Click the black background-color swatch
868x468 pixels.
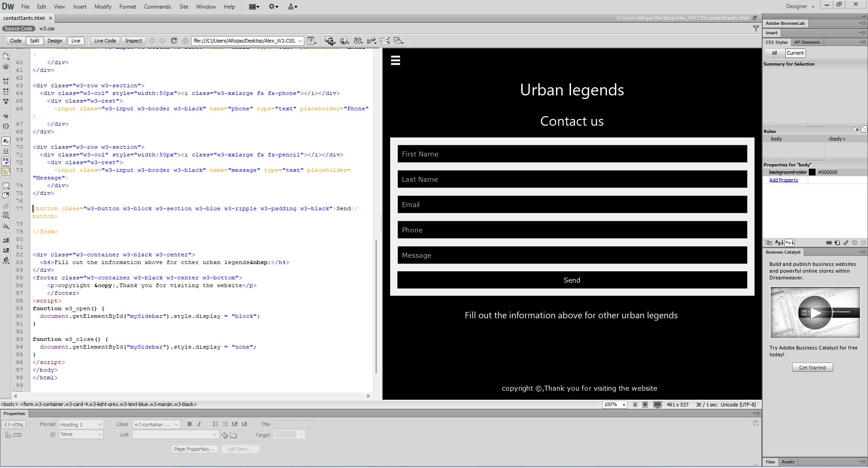[x=812, y=172]
